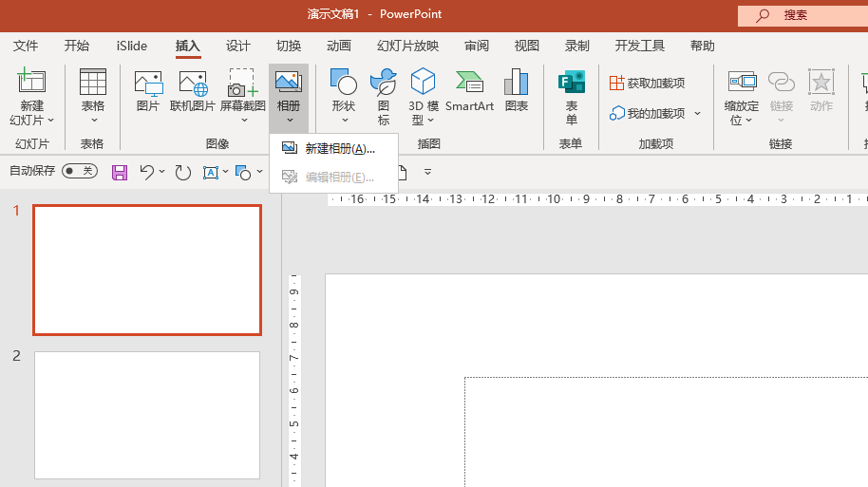Open the 幻灯片放映 slideshow tab
Image resolution: width=868 pixels, height=487 pixels.
408,46
